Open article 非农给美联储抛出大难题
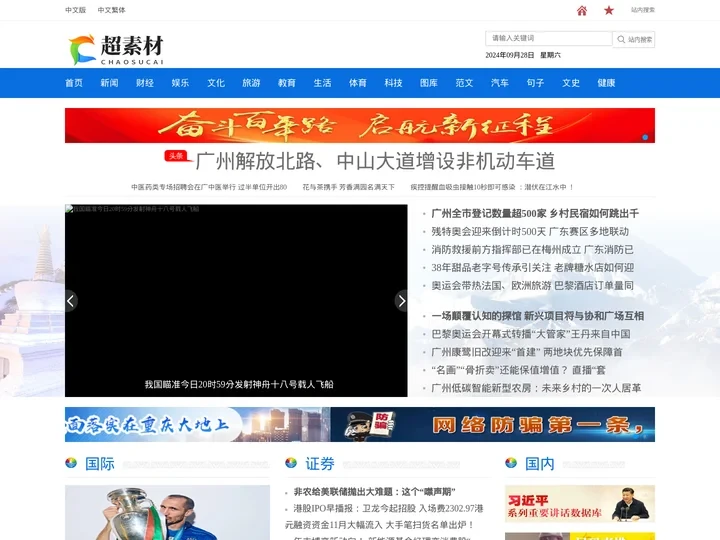 click(374, 492)
